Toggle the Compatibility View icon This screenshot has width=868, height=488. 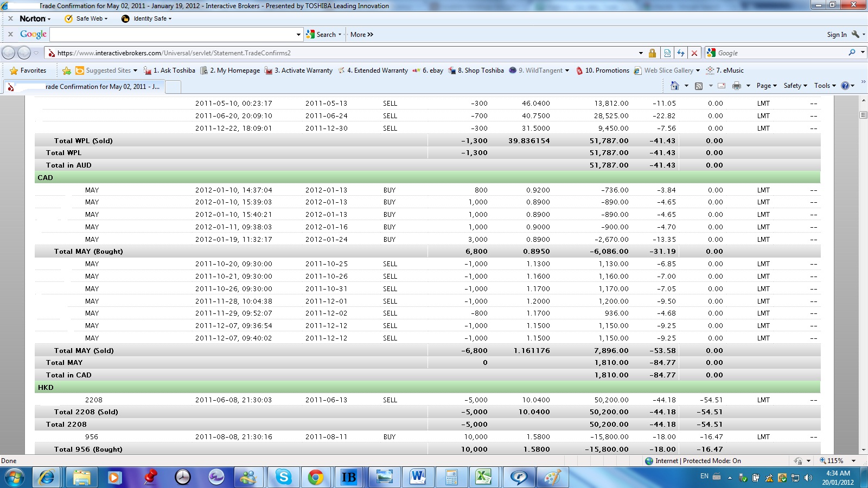pyautogui.click(x=667, y=53)
